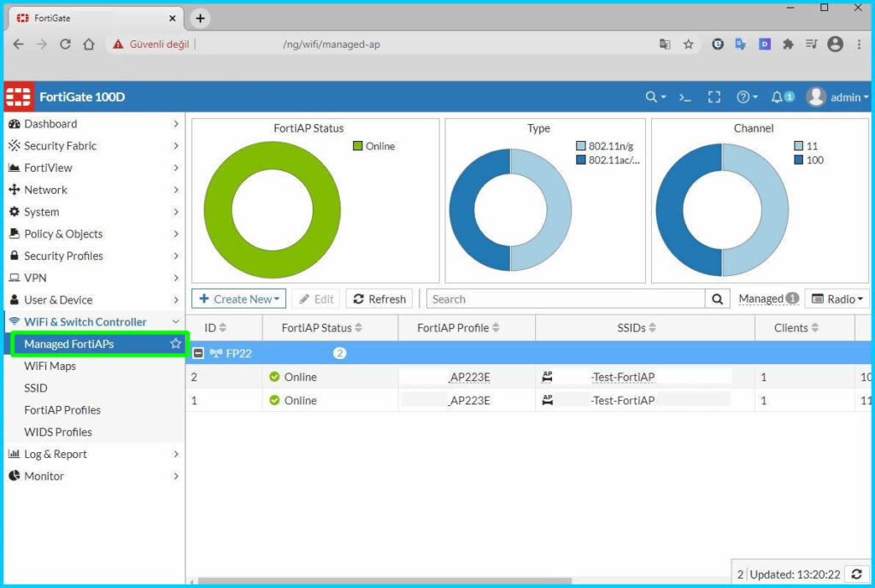Click the AP icon in row 2 SSIDs
Image resolution: width=875 pixels, height=588 pixels.
548,377
